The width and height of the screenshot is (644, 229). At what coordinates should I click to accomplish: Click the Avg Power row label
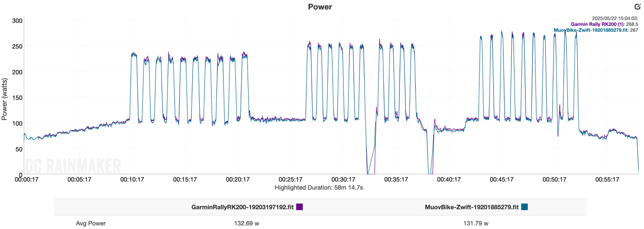pyautogui.click(x=91, y=223)
